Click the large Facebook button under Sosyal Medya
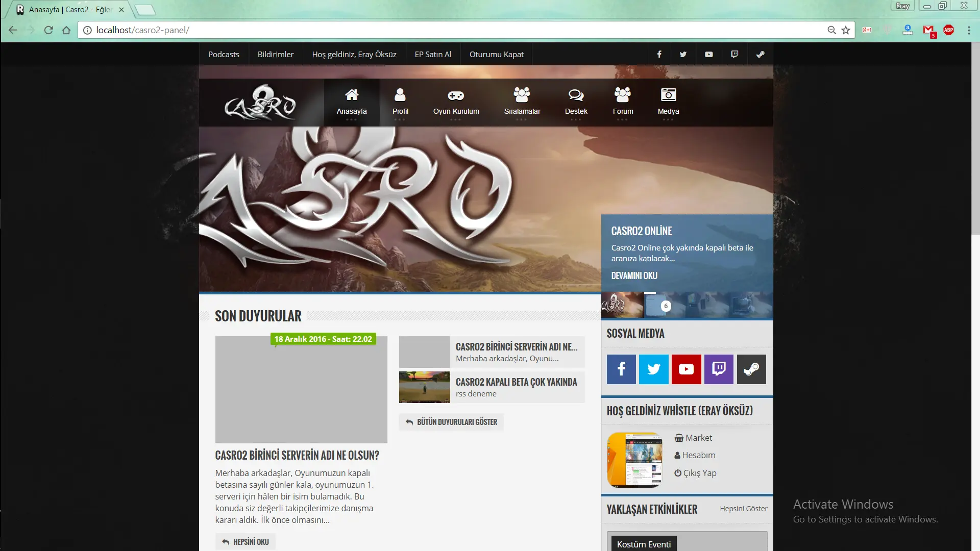The width and height of the screenshot is (980, 551). tap(621, 369)
